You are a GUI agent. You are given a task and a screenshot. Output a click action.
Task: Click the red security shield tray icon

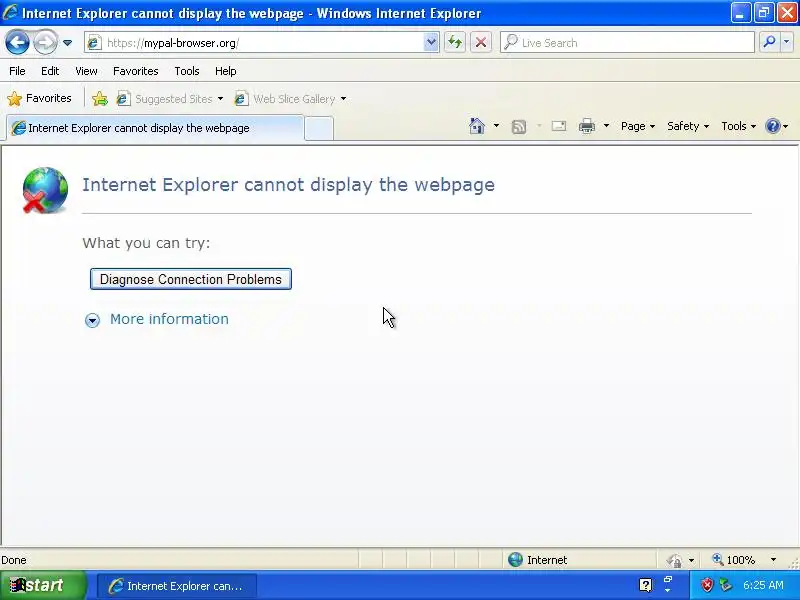coord(707,585)
